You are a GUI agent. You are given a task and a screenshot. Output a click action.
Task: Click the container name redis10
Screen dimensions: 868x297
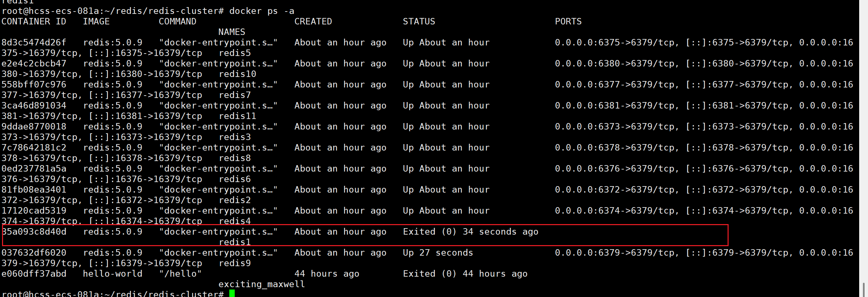pyautogui.click(x=237, y=74)
